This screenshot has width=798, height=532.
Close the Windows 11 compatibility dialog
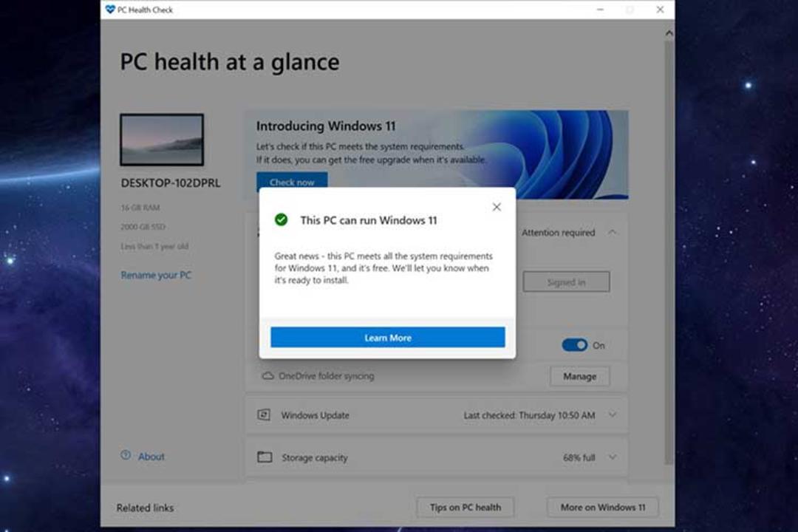(497, 207)
